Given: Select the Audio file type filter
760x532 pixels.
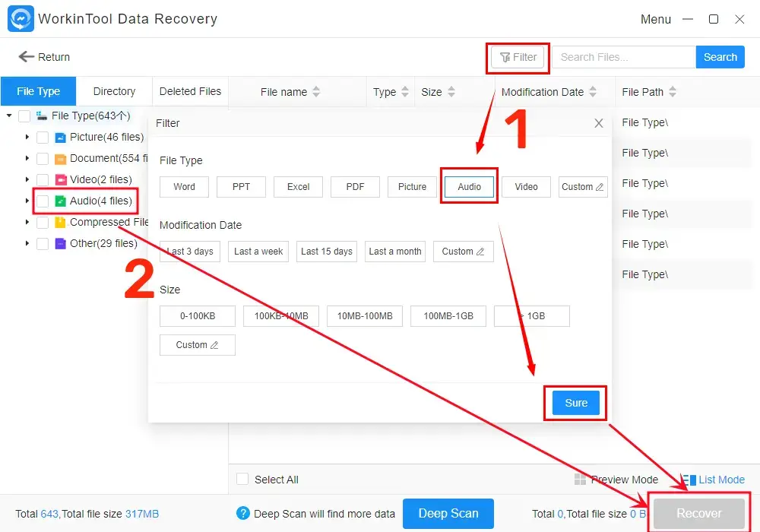Looking at the screenshot, I should coord(469,187).
